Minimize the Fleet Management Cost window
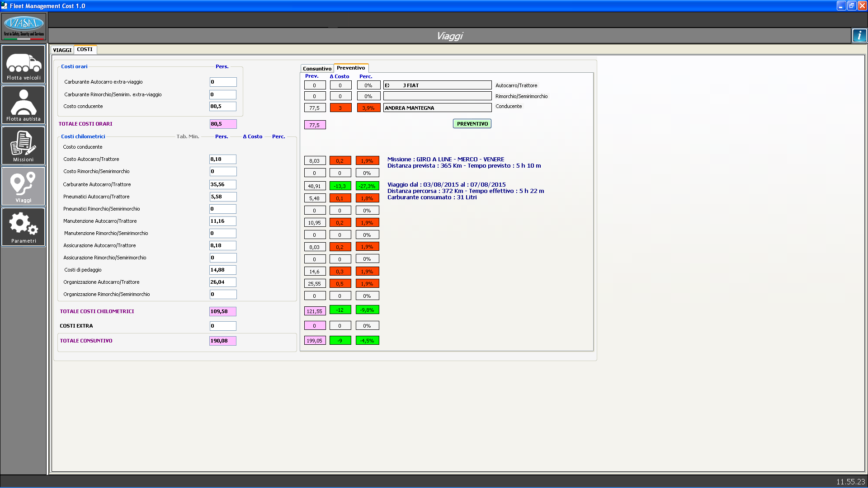Viewport: 868px width, 488px height. (841, 6)
